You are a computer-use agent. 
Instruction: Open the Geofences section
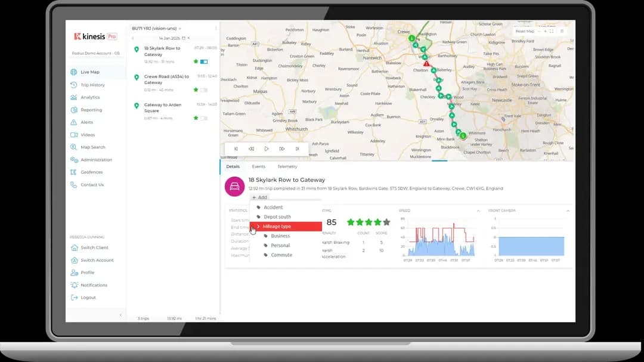click(91, 172)
